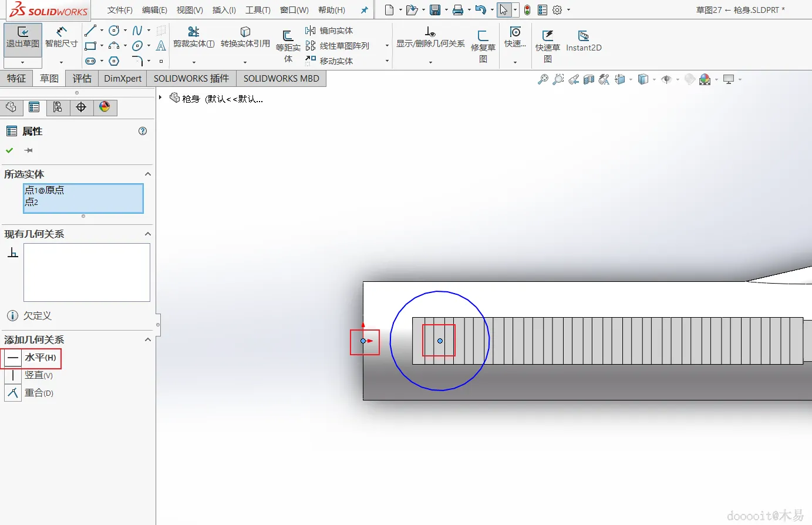812x525 pixels.
Task: Select 点1@原点 in selected entities list
Action: point(45,190)
